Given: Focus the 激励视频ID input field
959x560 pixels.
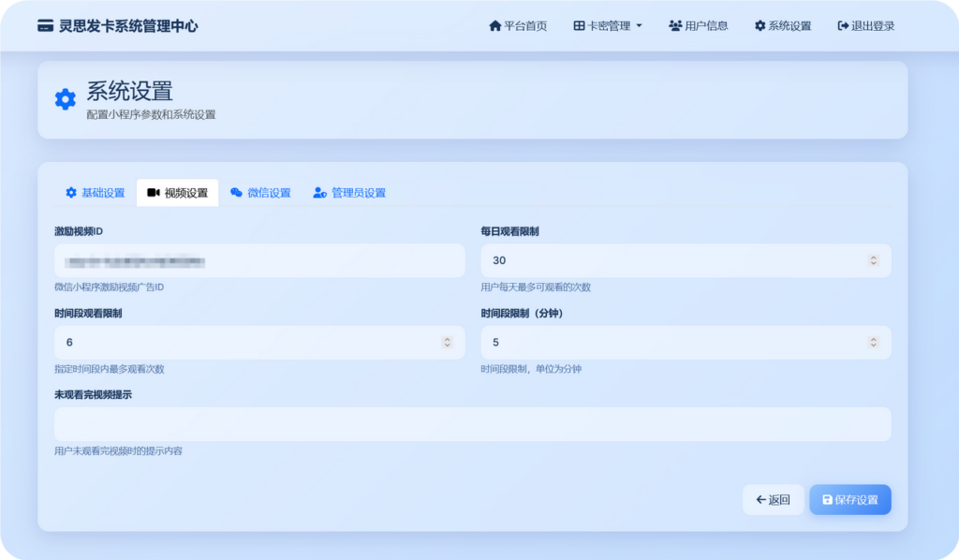Looking at the screenshot, I should (259, 260).
